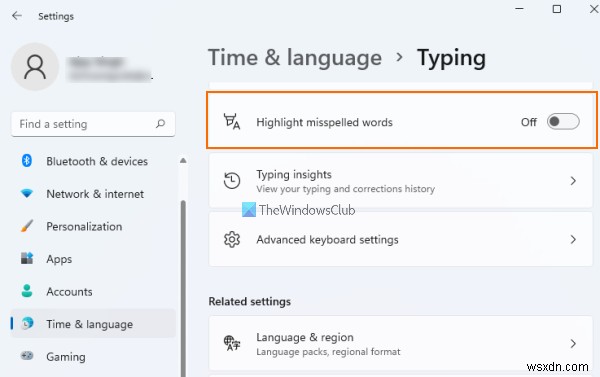600x377 pixels.
Task: Go back using the back arrow
Action: [x=17, y=16]
